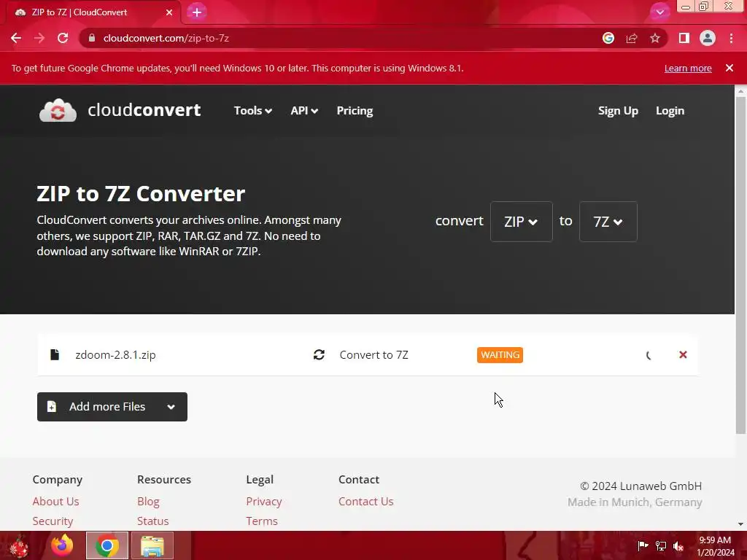Open the About Us footer link
The image size is (747, 560).
click(x=55, y=502)
